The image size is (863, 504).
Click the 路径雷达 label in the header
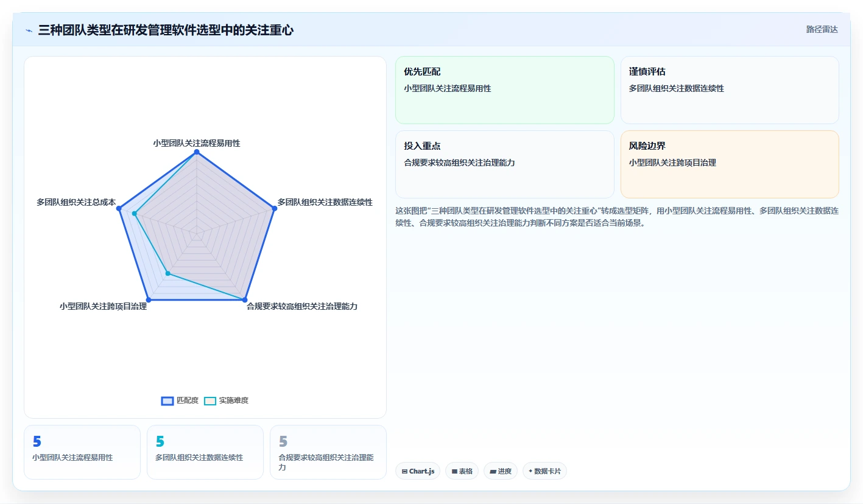(822, 29)
